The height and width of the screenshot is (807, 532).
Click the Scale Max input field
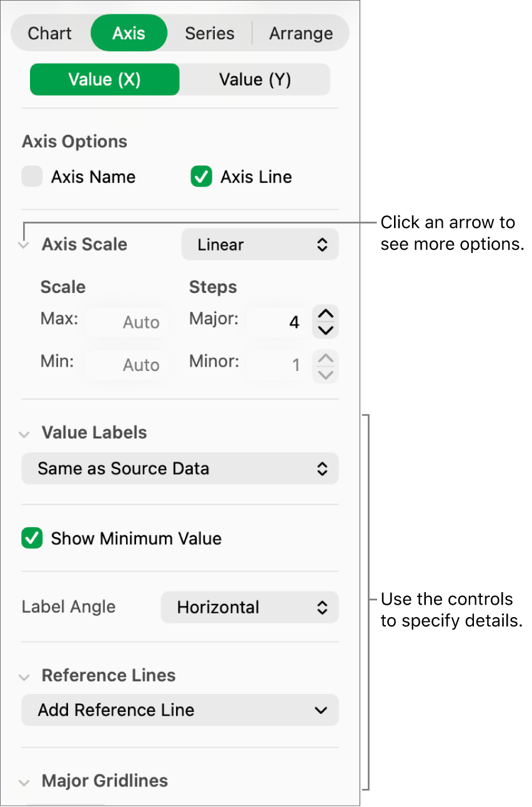pyautogui.click(x=127, y=322)
